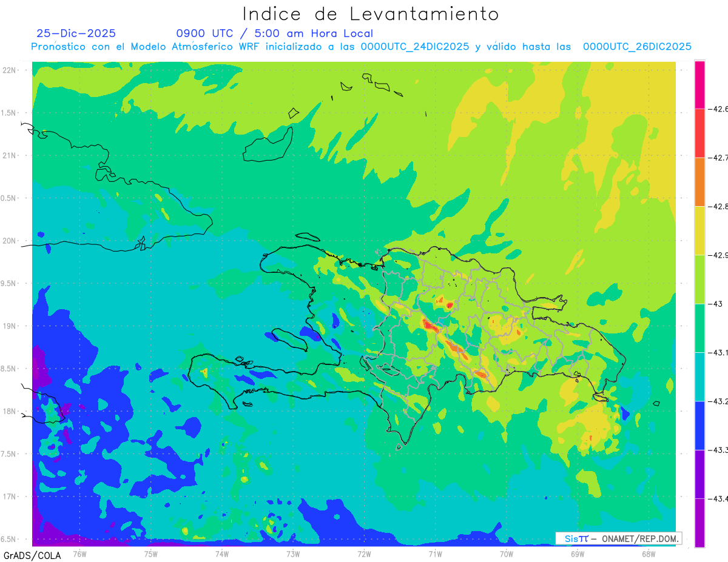Image resolution: width=728 pixels, height=562 pixels.
Task: Click the title 'Indice de Levantamiento'
Action: pyautogui.click(x=371, y=14)
